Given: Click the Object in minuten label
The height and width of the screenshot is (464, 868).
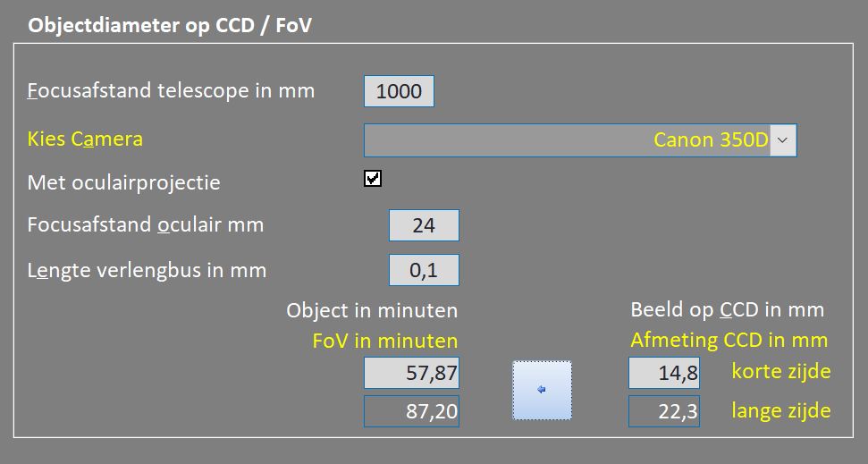Looking at the screenshot, I should [x=372, y=310].
